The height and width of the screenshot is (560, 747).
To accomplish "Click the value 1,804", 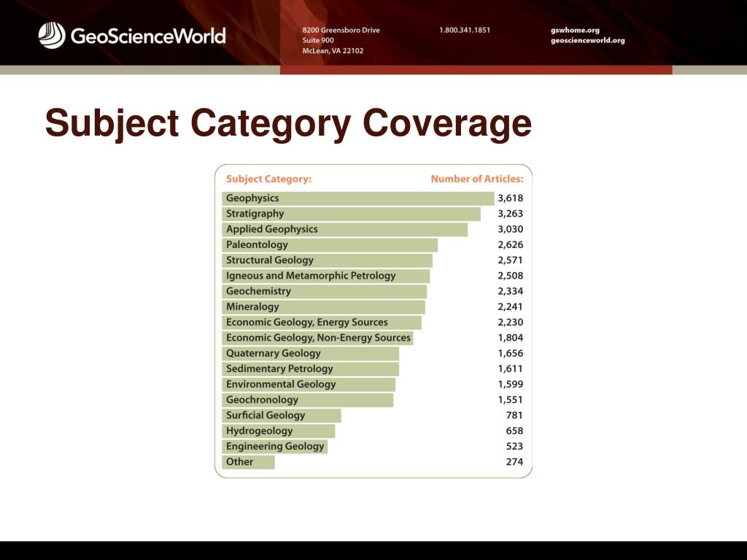I will (x=510, y=338).
